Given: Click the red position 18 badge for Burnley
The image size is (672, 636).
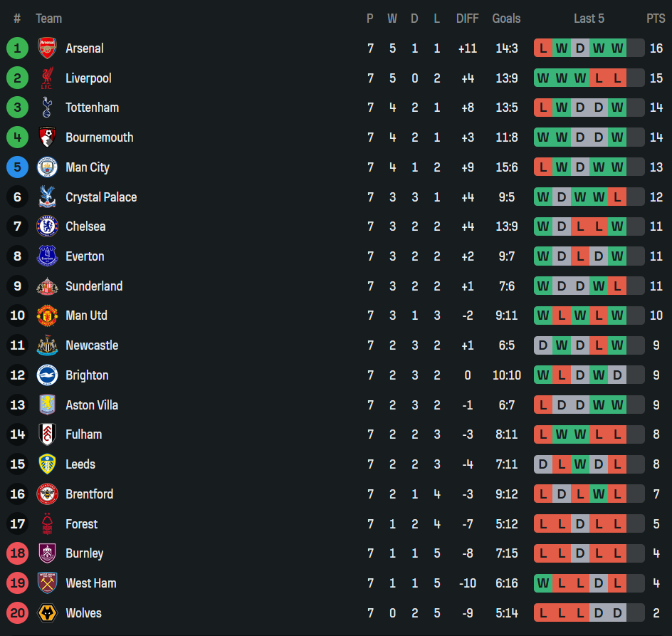Looking at the screenshot, I should [x=17, y=553].
